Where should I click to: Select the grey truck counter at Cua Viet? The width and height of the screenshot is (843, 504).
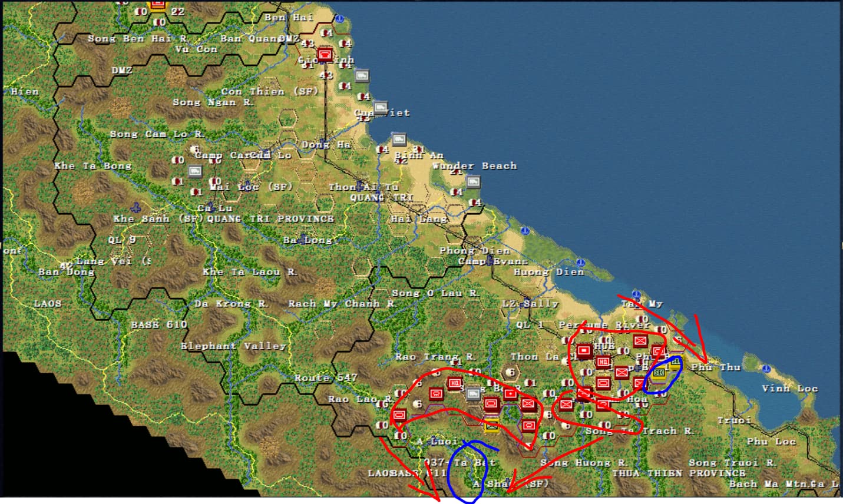[381, 108]
